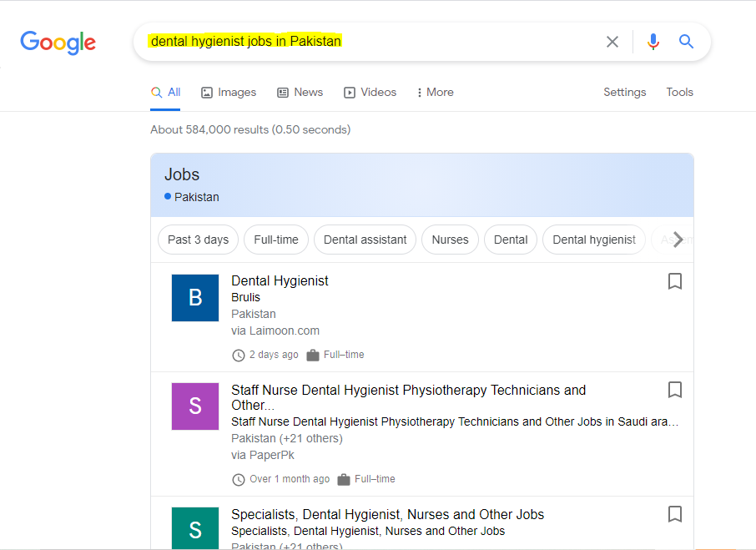Apply the Dental hygienist filter chip

tap(594, 240)
